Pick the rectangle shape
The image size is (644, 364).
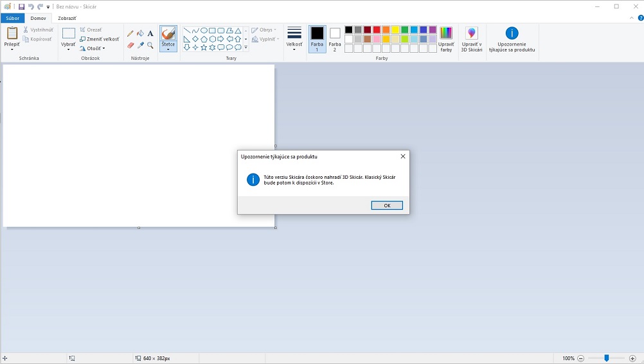(212, 30)
